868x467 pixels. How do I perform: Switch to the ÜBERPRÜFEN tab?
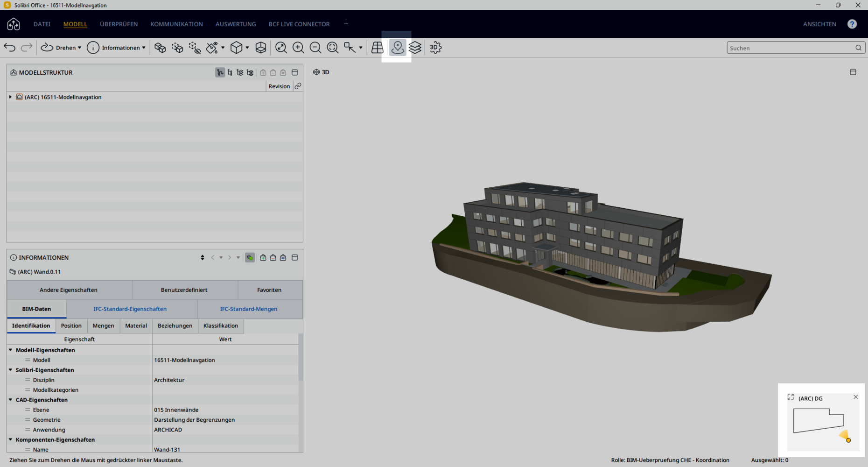(119, 24)
